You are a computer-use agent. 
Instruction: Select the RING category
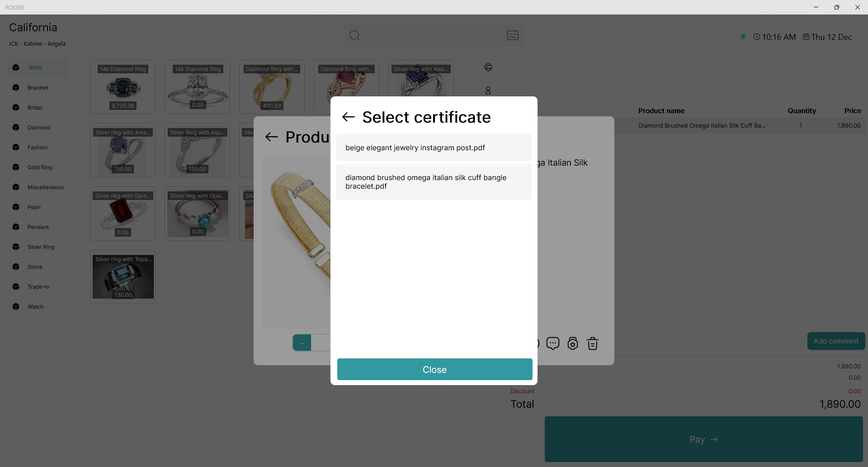(x=38, y=68)
